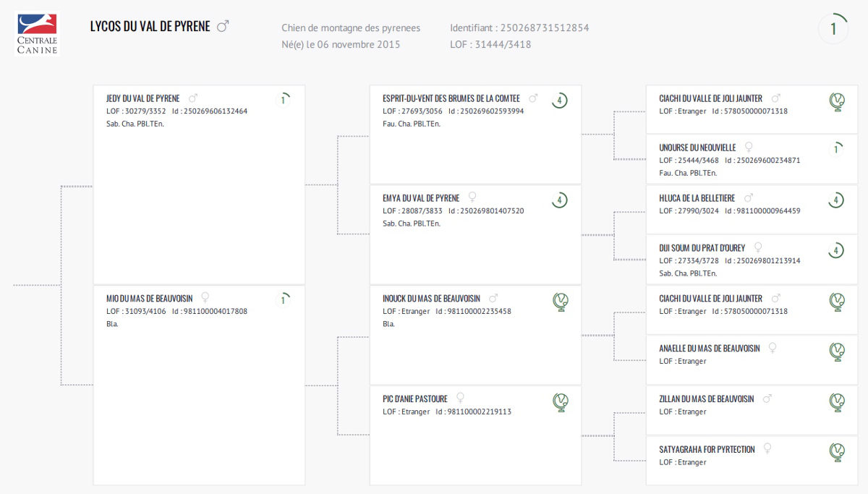
Task: Click the rating 4 badge of DIJI SOUM DU PRAT D'OUREY
Action: (x=836, y=250)
